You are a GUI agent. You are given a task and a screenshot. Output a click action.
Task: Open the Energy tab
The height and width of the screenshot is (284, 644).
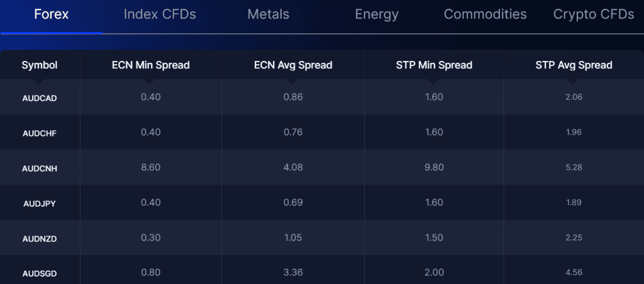pyautogui.click(x=377, y=14)
